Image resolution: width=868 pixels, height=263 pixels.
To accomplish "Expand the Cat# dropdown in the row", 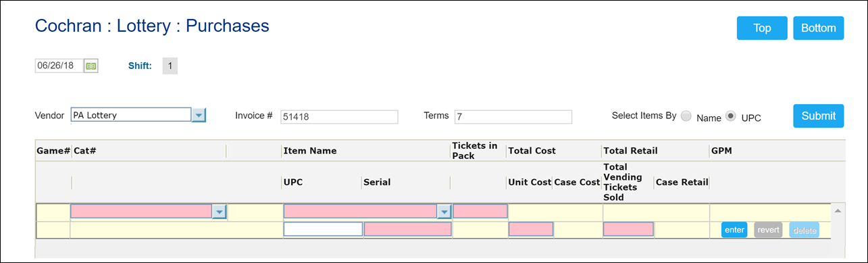I will (x=220, y=212).
